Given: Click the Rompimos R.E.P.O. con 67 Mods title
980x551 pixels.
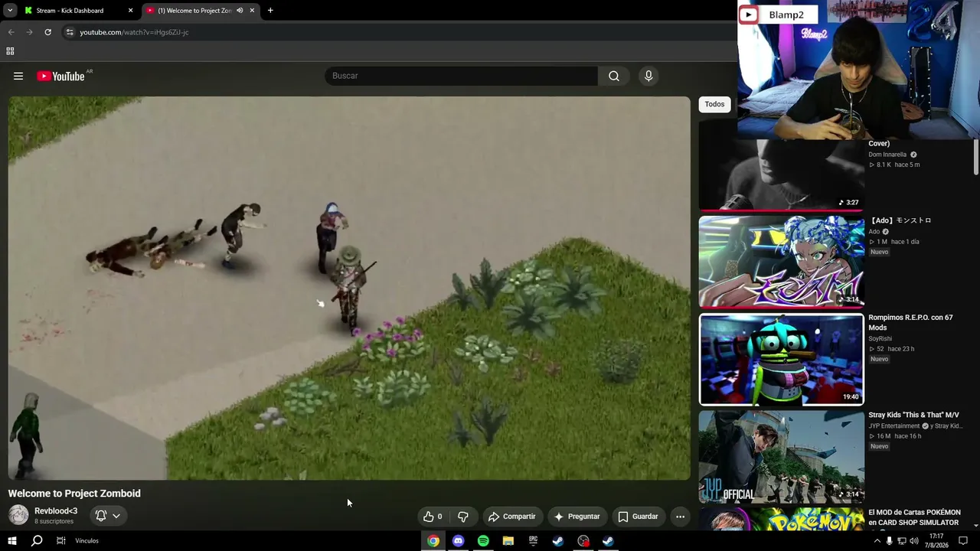Looking at the screenshot, I should point(910,322).
